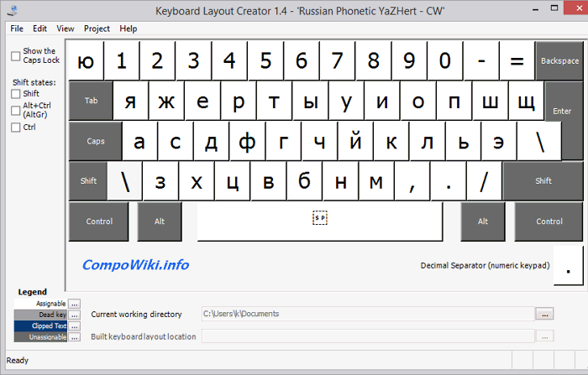Click the space bar key
The image size is (588, 375).
coord(320,221)
